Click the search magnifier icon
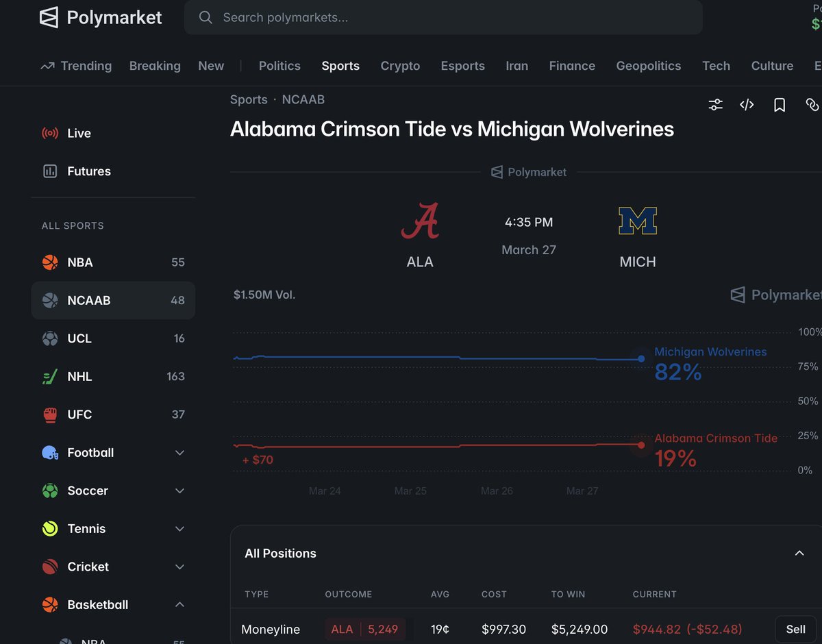The image size is (822, 644). pos(206,17)
